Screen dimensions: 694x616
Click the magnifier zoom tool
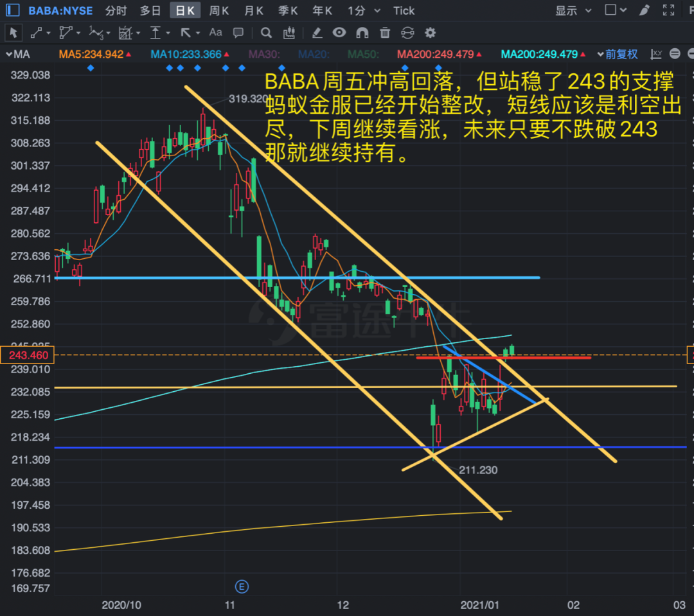point(266,33)
